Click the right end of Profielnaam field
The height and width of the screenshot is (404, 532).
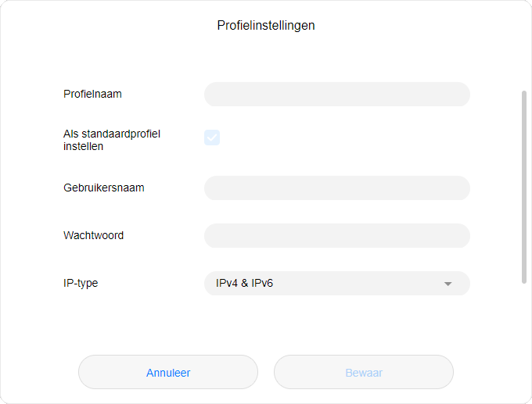[458, 95]
